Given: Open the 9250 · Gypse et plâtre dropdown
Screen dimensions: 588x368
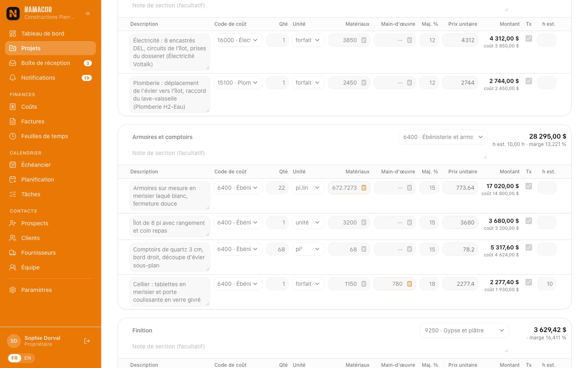Looking at the screenshot, I should click(464, 330).
